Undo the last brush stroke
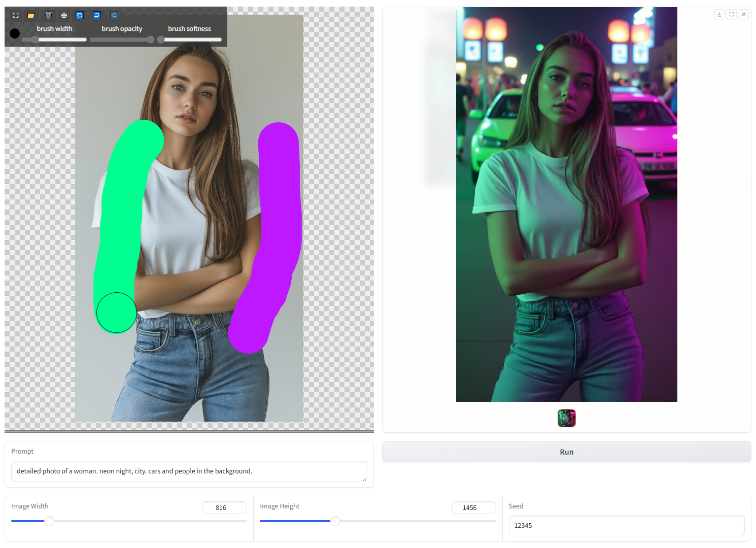 click(96, 15)
